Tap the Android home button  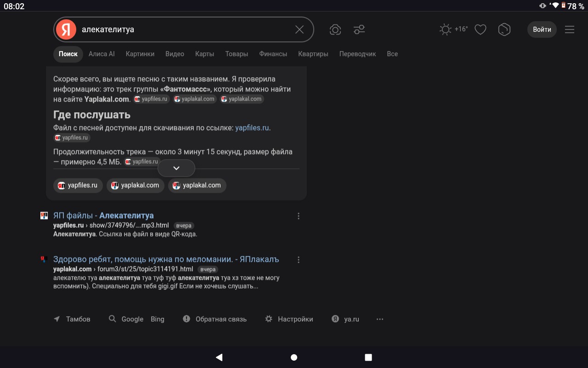click(x=294, y=357)
